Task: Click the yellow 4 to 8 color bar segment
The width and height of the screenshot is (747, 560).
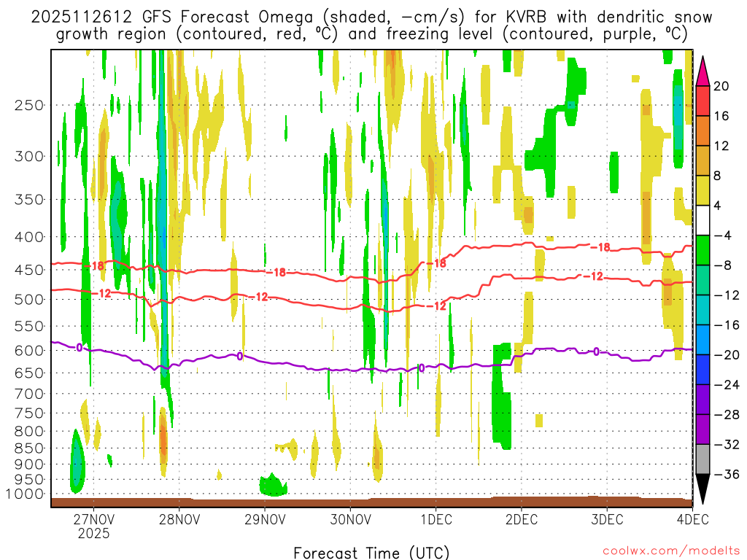Action: coord(703,190)
